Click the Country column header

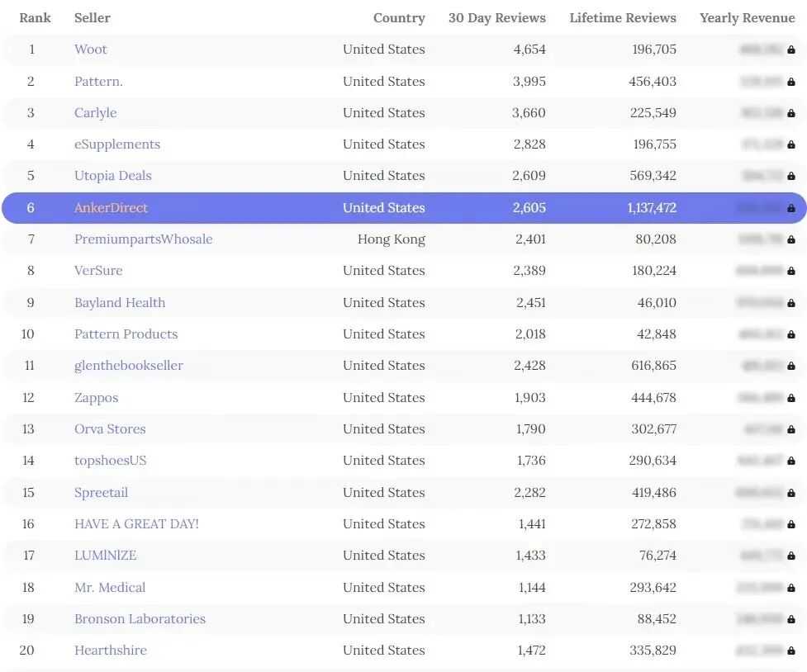[399, 18]
